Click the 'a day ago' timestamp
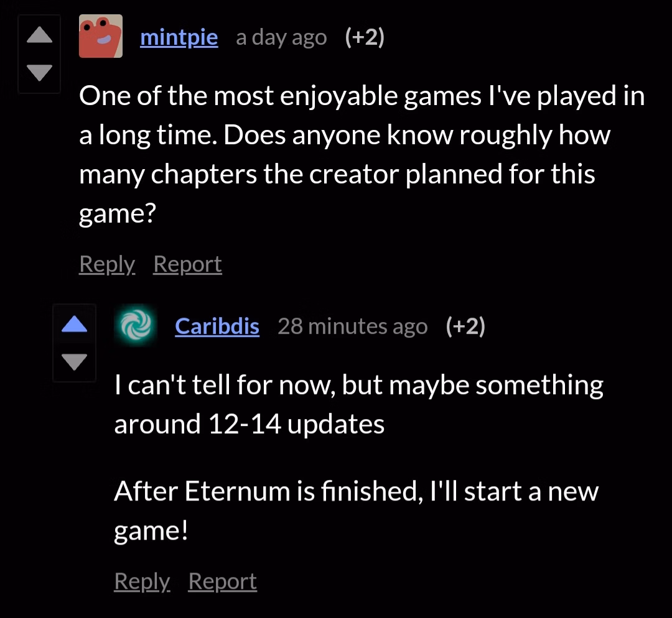The width and height of the screenshot is (672, 618). click(281, 38)
